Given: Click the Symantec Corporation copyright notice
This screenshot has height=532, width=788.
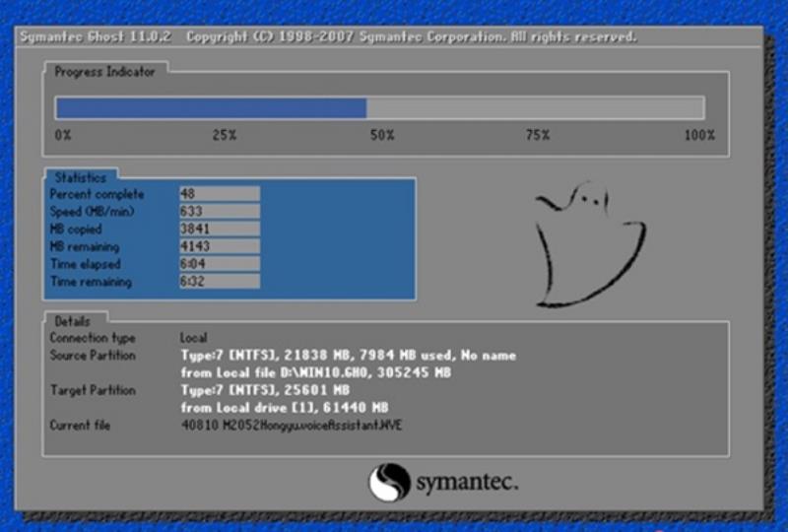Looking at the screenshot, I should [x=412, y=37].
